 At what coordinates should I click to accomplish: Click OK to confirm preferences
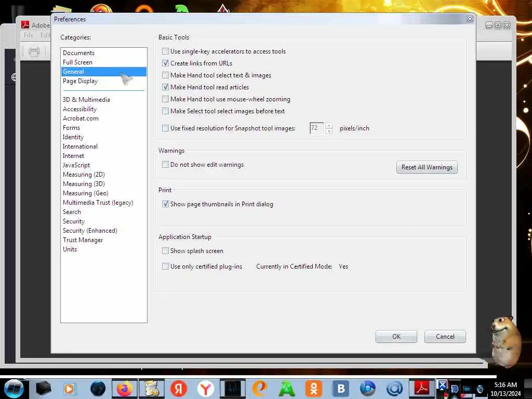pyautogui.click(x=396, y=337)
